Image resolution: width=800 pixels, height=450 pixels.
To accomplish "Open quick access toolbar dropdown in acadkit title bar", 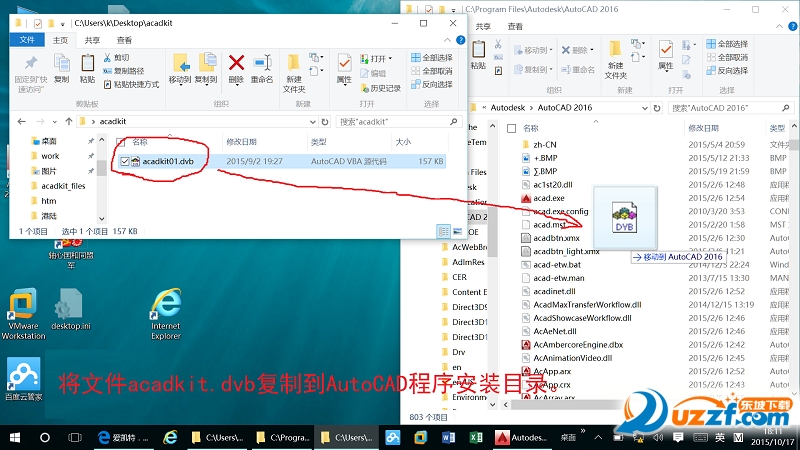I will (62, 23).
